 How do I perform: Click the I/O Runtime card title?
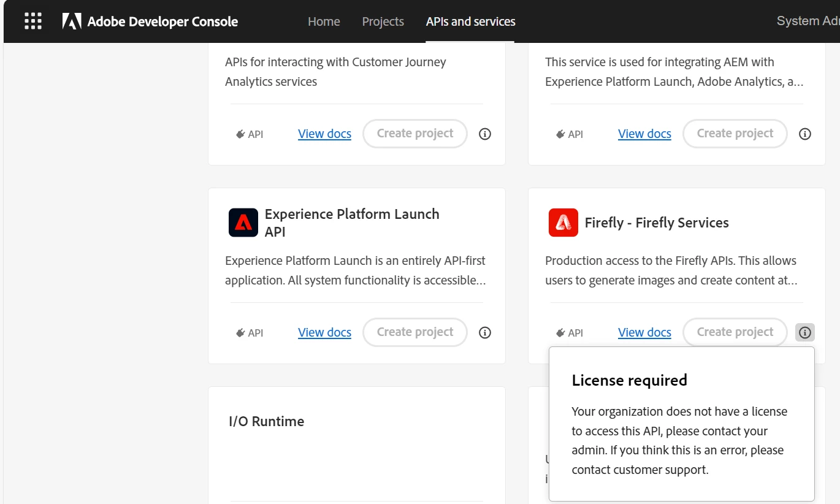coord(267,421)
